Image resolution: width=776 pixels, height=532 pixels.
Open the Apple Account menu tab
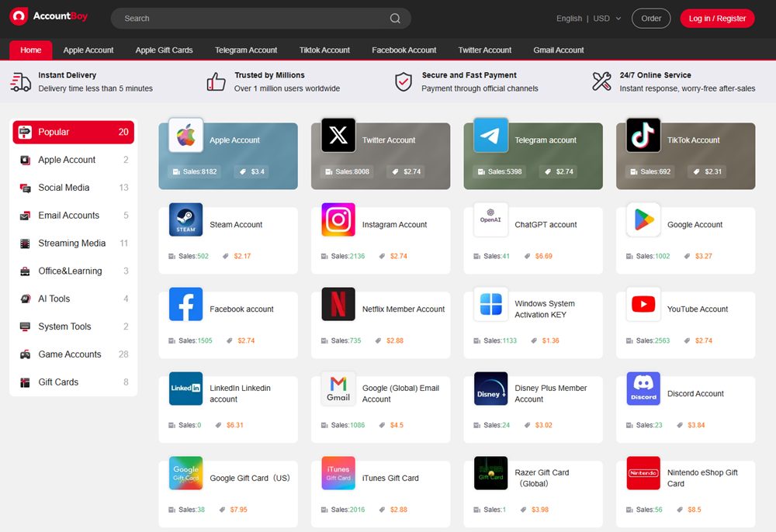coord(88,50)
